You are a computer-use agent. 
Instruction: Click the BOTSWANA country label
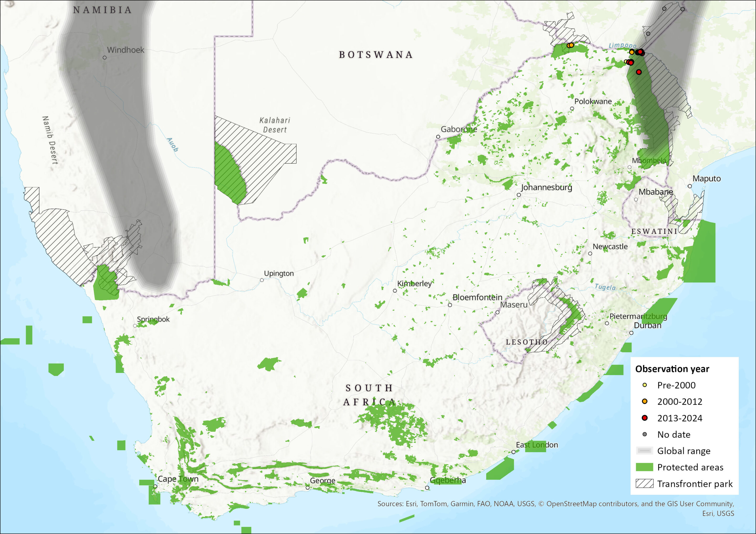pyautogui.click(x=376, y=55)
